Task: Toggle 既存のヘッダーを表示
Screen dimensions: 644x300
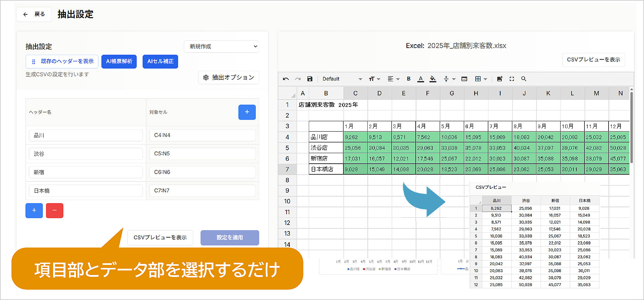Action: tap(62, 62)
